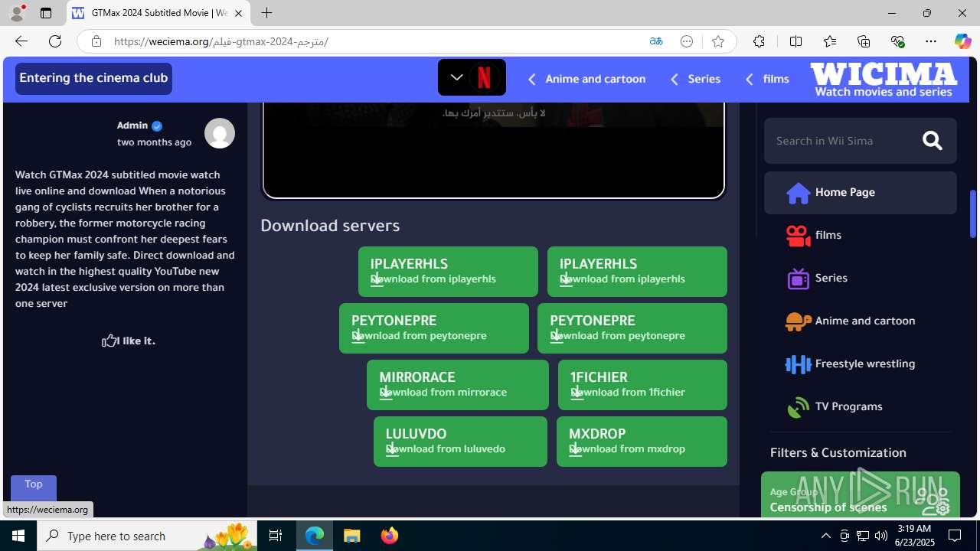Click address bar URL
The width and height of the screenshot is (980, 551).
coord(221,41)
